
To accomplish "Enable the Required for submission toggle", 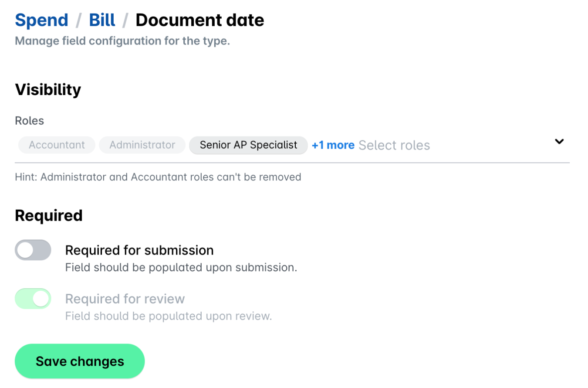I will pyautogui.click(x=33, y=250).
